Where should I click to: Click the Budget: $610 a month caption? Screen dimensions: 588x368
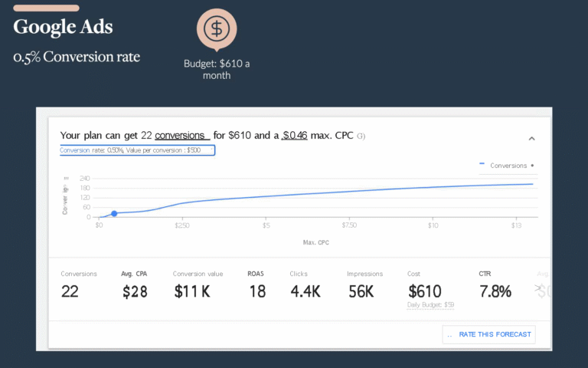(x=217, y=70)
